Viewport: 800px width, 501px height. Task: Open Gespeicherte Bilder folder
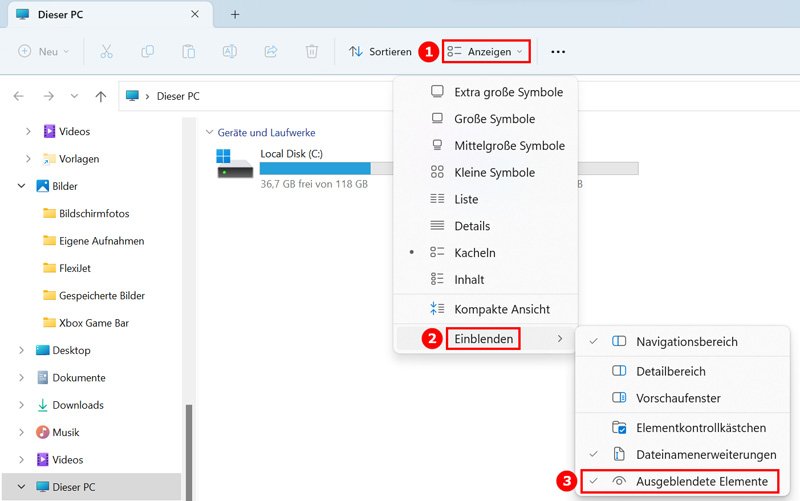[94, 296]
